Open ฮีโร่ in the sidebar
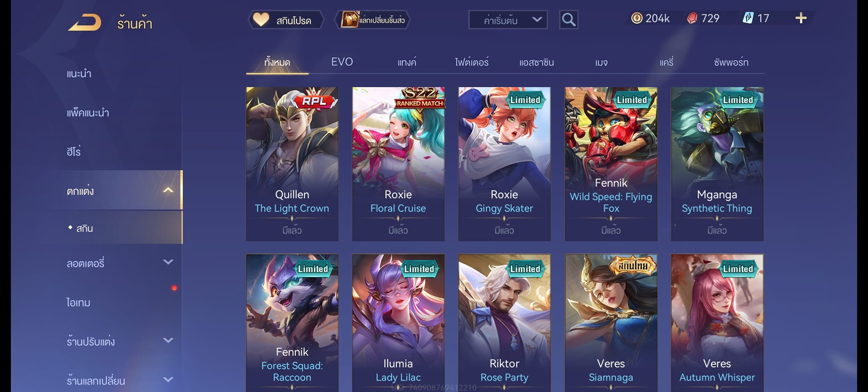This screenshot has width=868, height=392. [74, 151]
